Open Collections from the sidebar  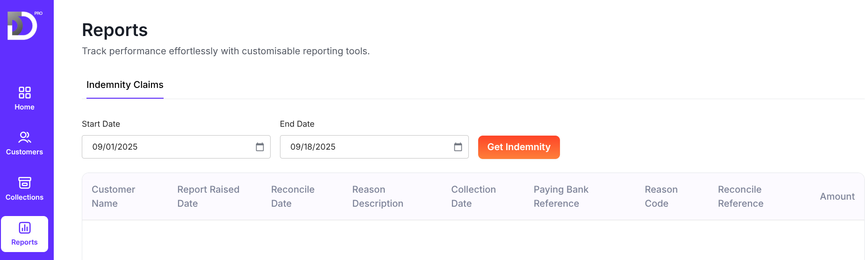pyautogui.click(x=24, y=188)
